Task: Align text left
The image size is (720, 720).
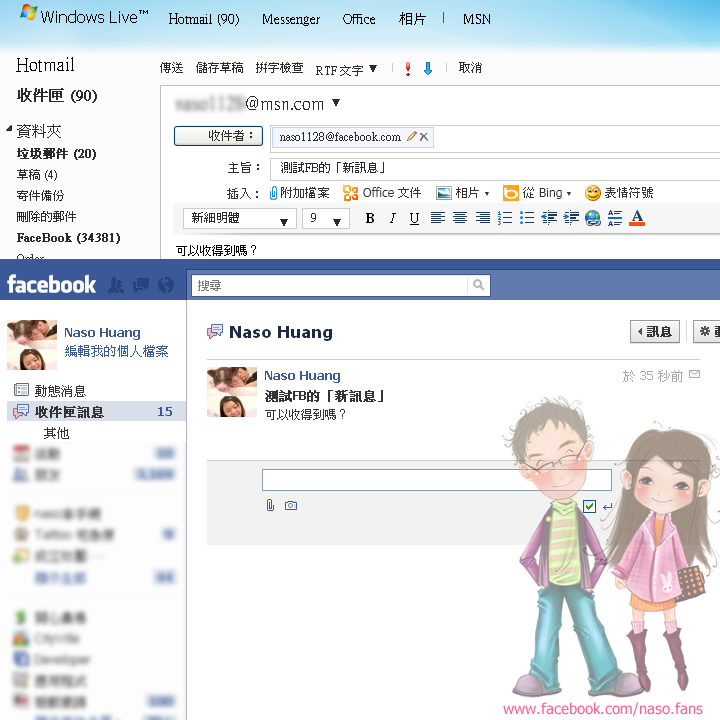Action: tap(438, 218)
